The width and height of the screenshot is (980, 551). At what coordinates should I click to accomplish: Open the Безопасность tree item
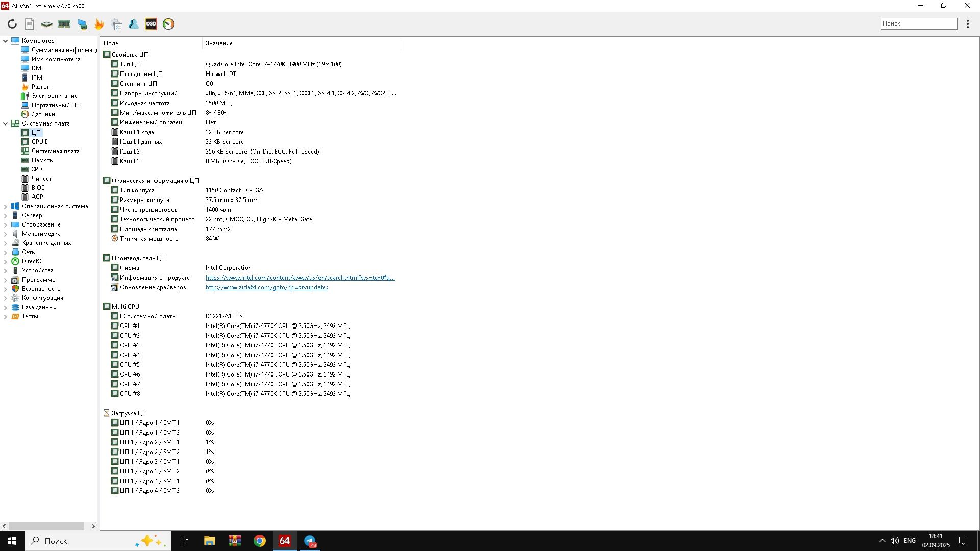36,289
